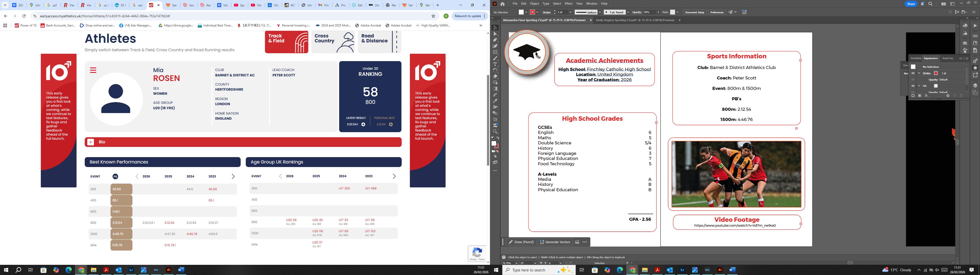
Task: Toggle Fill visibility eye in Appearance
Action: 913,86
